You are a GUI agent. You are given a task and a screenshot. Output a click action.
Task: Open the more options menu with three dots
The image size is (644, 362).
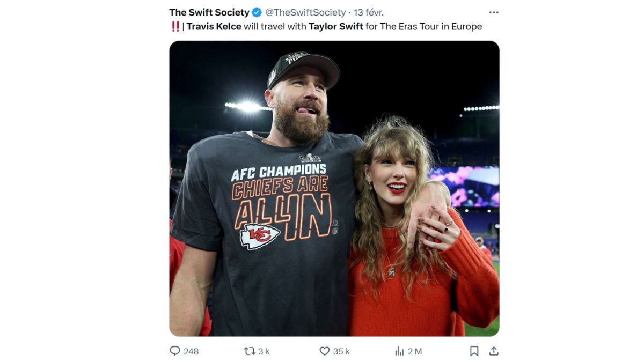coord(494,11)
